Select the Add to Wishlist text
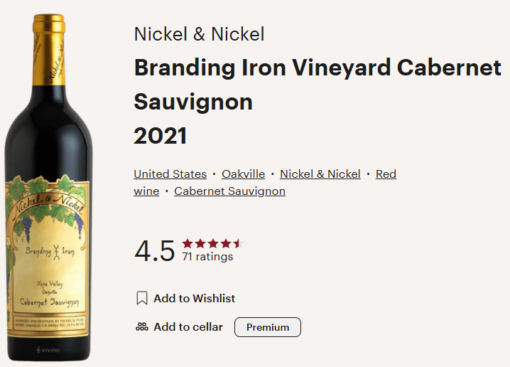Screen dimensions: 510x367 [194, 298]
